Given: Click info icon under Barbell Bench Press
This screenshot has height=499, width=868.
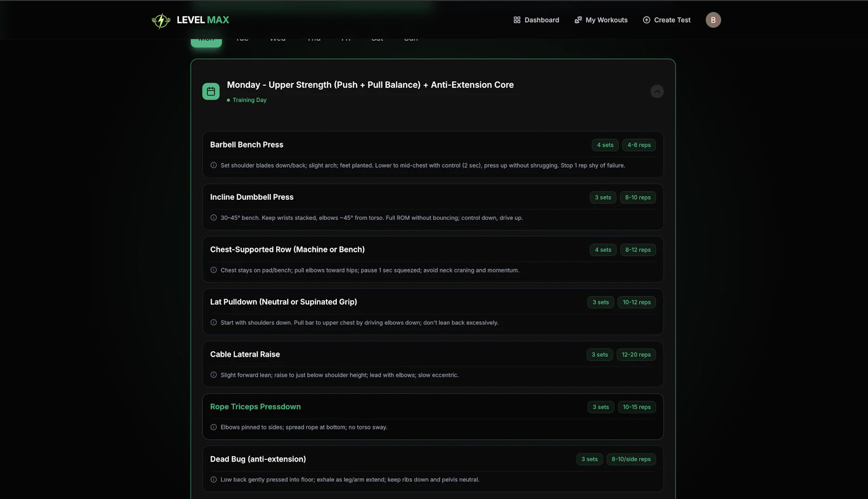Looking at the screenshot, I should click(214, 165).
